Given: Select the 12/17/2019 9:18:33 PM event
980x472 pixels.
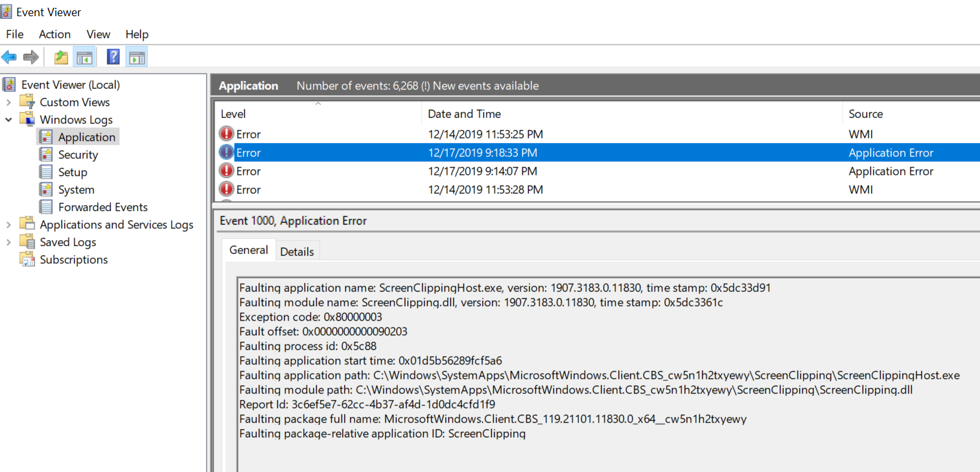Looking at the screenshot, I should coord(596,152).
